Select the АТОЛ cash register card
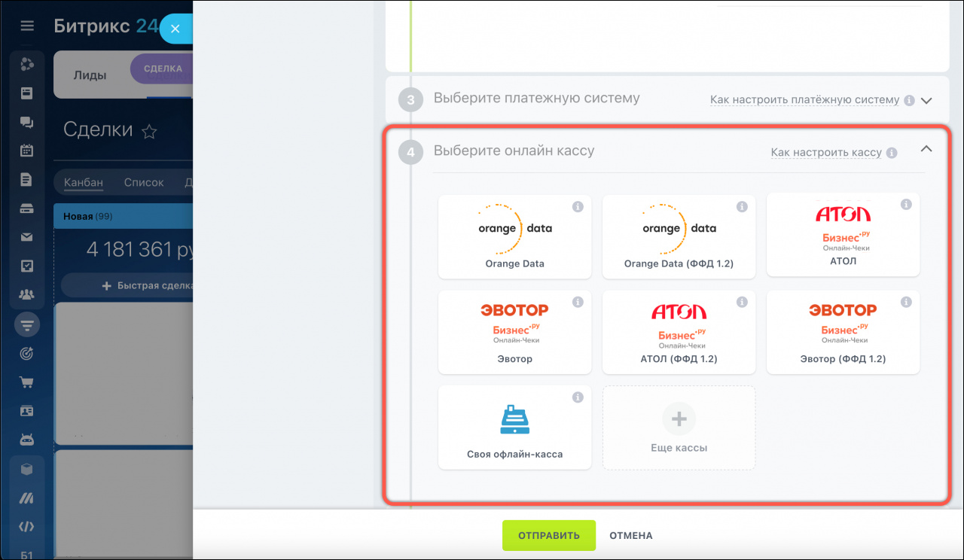964x560 pixels. pos(843,235)
